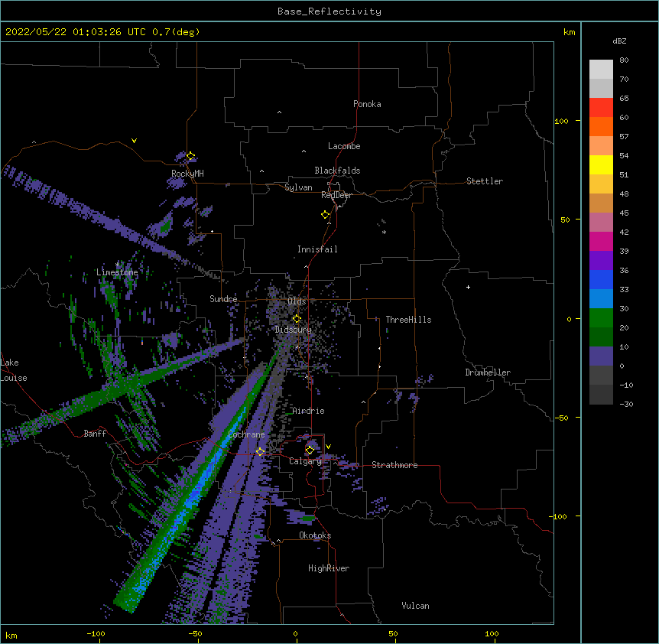
Task: Click the Airdrie city label
Action: (309, 411)
